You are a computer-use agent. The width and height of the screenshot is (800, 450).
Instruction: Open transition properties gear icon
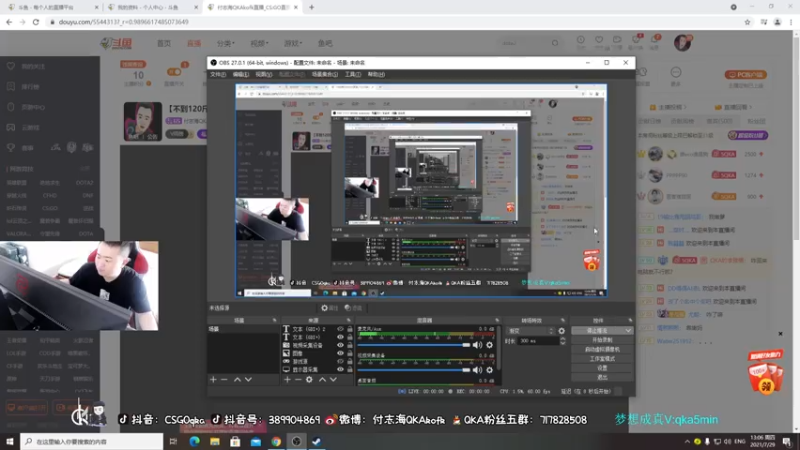pos(562,331)
